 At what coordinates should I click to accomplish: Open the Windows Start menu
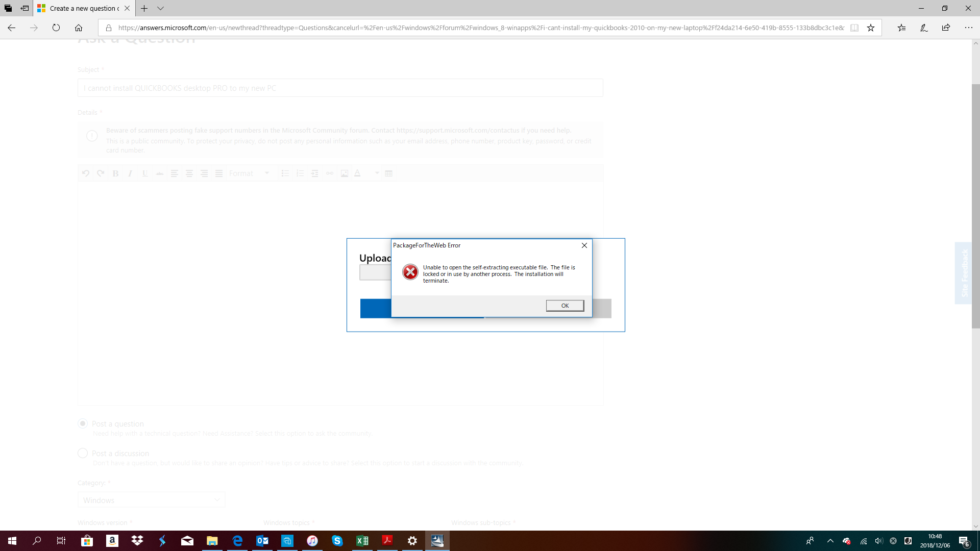(x=12, y=541)
